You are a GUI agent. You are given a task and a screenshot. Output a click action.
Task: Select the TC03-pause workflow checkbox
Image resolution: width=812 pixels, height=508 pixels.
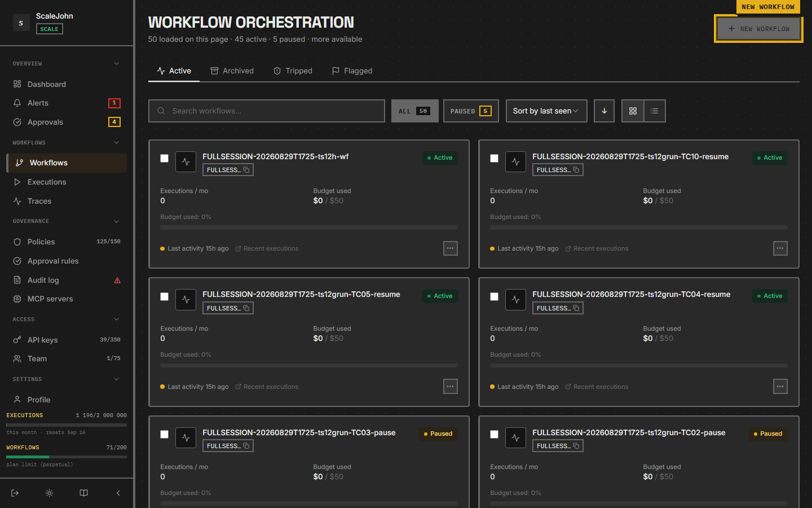[x=164, y=434]
